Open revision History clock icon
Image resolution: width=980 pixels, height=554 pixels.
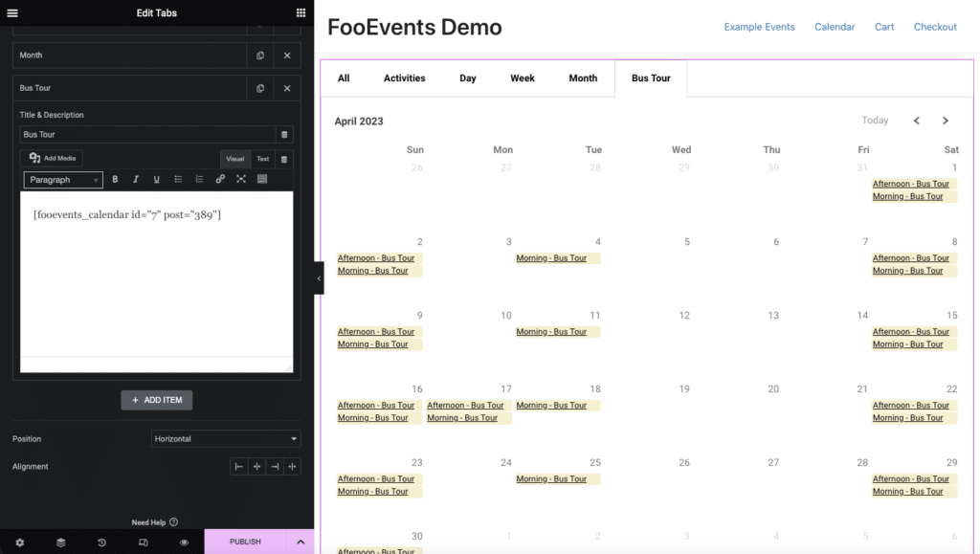[x=101, y=542]
